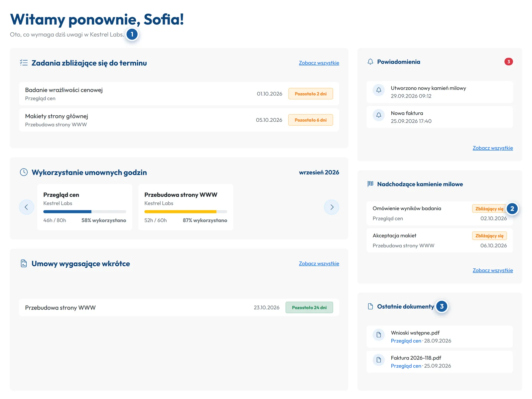Screen dimensions: 532x399
Task: Open Zobacz wszystkie link under milestones
Action: coord(493,270)
